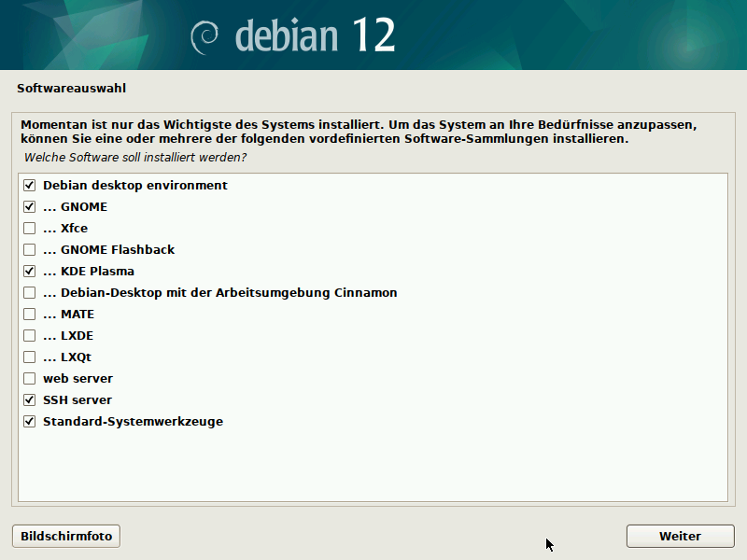747x560 pixels.
Task: Disable the GNOME checkbox
Action: coord(30,207)
